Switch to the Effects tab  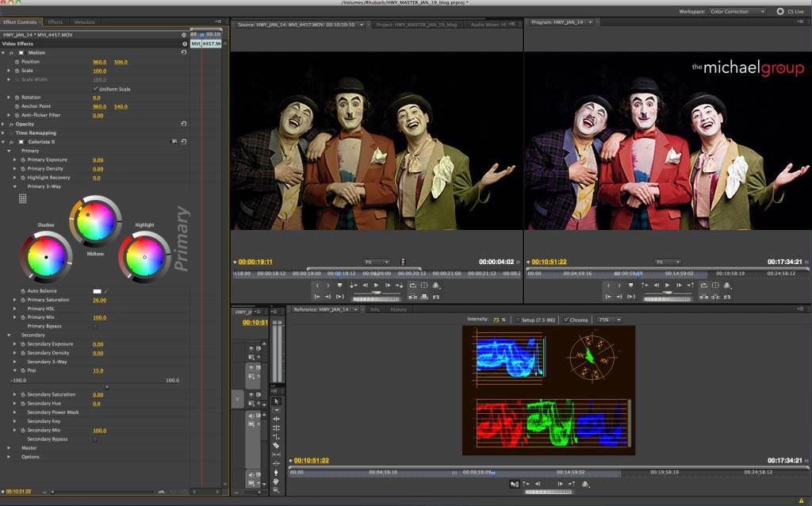coord(56,22)
